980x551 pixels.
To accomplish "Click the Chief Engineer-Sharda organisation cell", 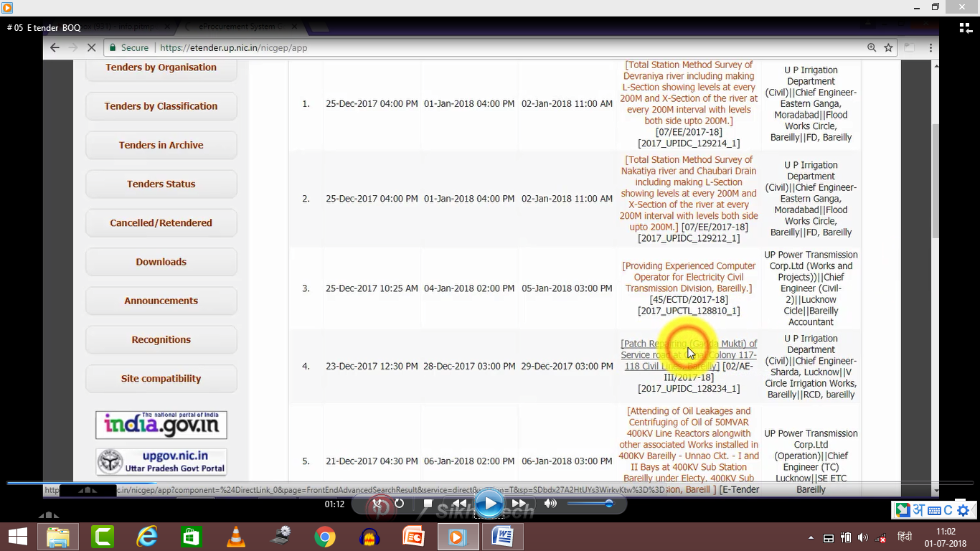I will tap(811, 366).
